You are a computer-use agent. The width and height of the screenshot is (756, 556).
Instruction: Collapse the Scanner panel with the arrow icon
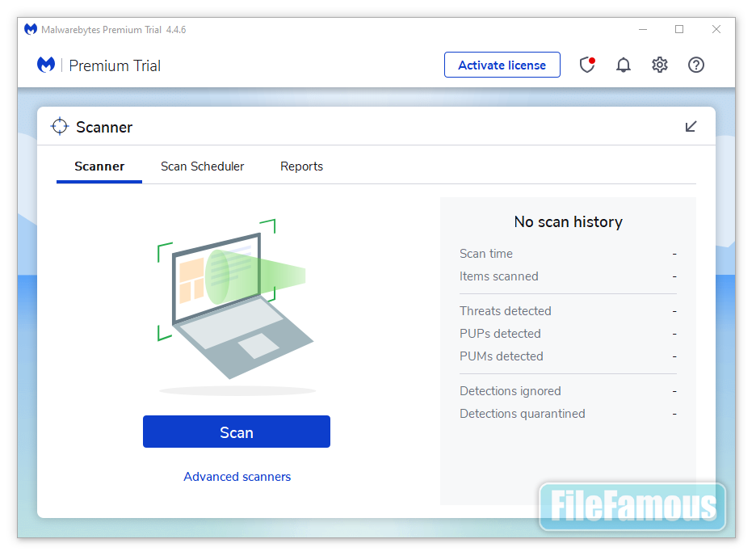pos(691,126)
